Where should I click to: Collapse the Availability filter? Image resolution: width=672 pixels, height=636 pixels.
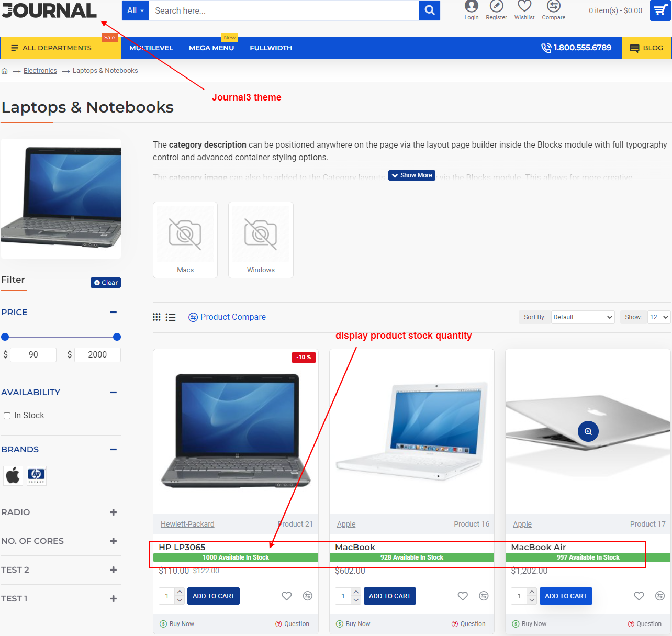(114, 392)
